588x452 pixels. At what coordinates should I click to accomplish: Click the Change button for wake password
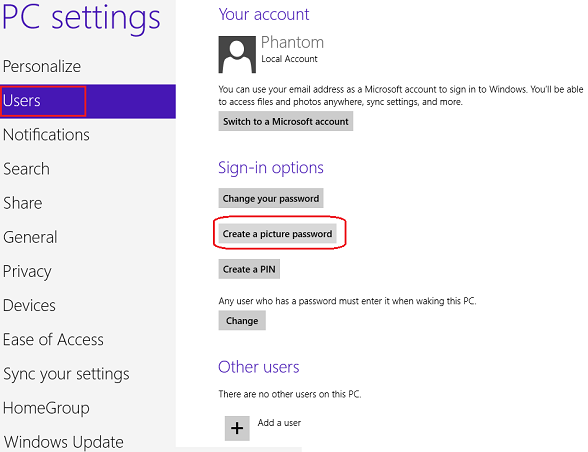[242, 321]
